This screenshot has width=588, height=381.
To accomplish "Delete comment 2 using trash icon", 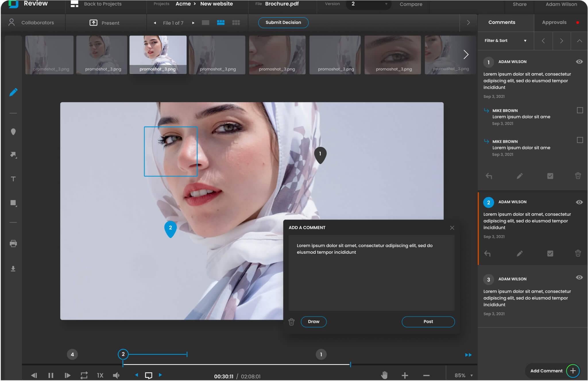I will click(578, 253).
